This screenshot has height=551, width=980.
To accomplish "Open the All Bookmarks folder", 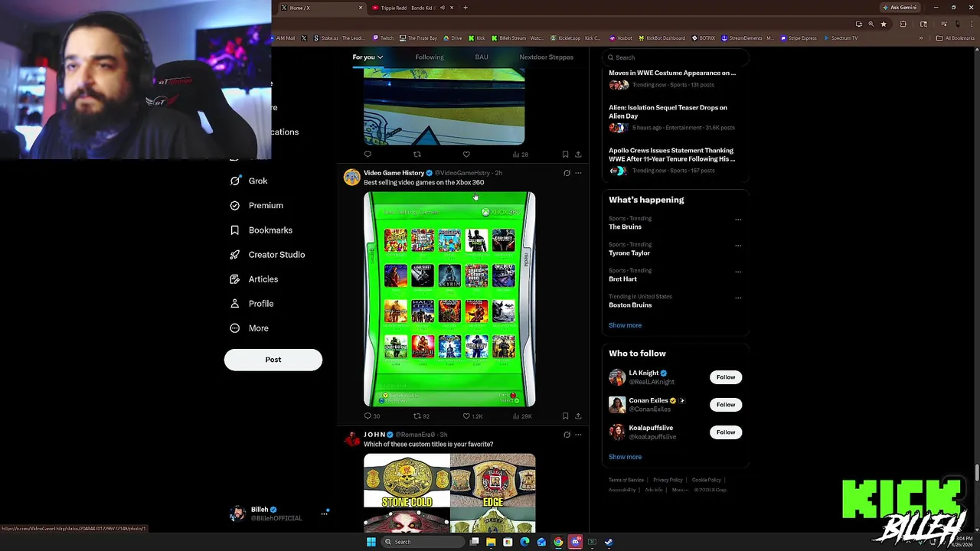I will coord(955,38).
